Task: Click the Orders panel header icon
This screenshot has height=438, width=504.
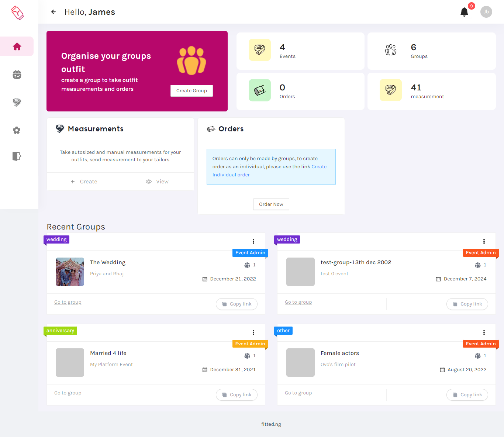Action: pos(211,129)
